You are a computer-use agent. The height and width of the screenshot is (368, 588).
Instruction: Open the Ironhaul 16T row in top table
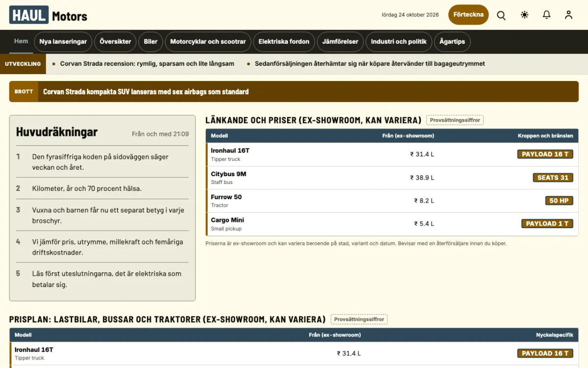pos(392,155)
